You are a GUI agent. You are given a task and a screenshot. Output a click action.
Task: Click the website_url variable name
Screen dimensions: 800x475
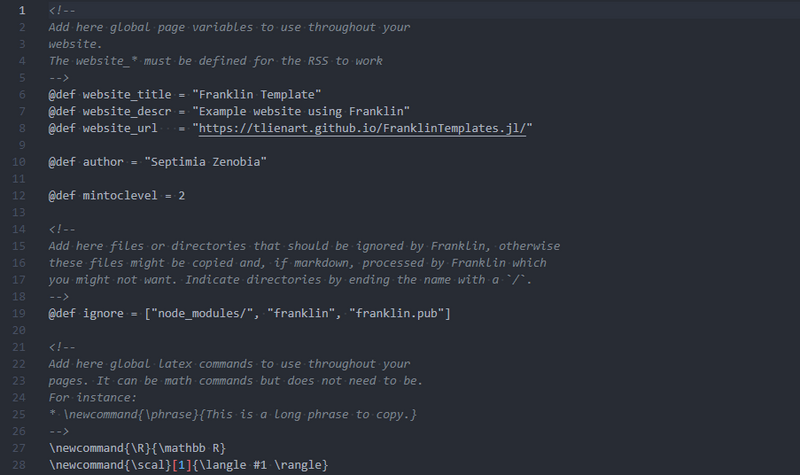(122, 128)
